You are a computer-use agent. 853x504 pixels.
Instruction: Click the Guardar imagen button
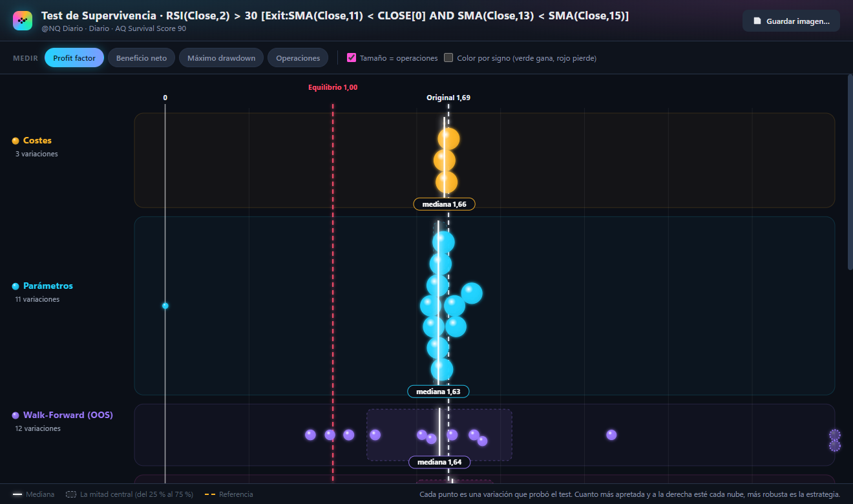pyautogui.click(x=791, y=21)
